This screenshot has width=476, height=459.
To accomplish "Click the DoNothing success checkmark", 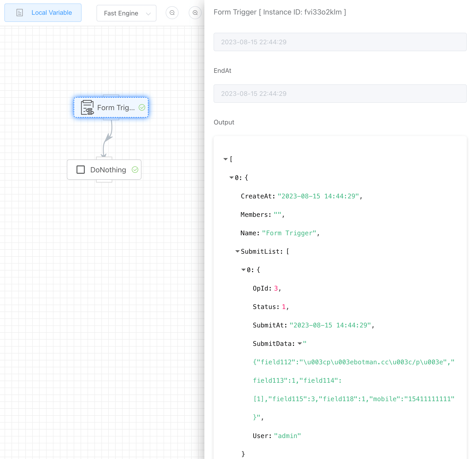I will pyautogui.click(x=135, y=170).
